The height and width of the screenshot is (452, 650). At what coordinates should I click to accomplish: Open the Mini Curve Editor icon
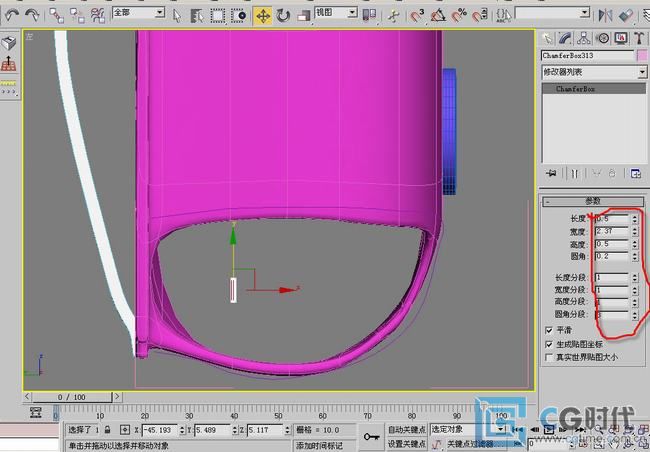pos(36,412)
